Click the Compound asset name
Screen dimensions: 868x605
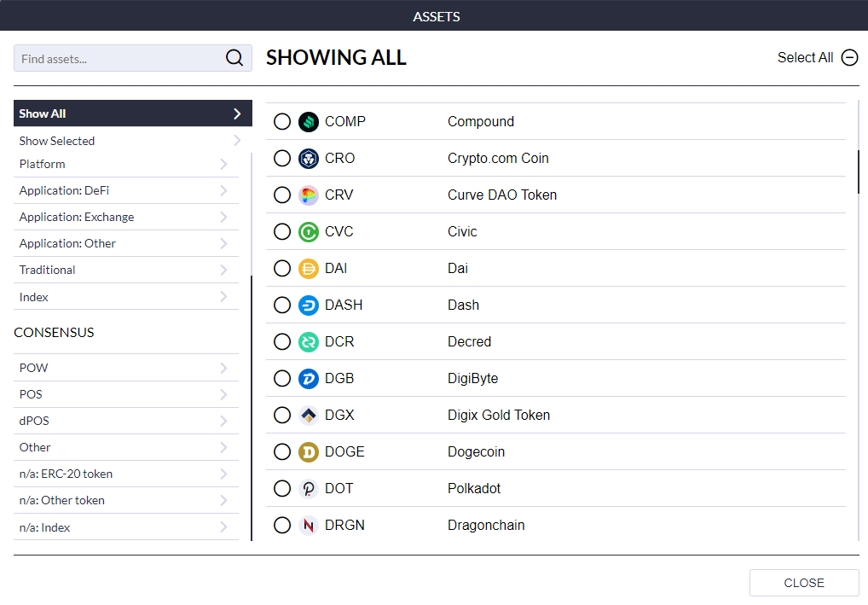coord(481,121)
